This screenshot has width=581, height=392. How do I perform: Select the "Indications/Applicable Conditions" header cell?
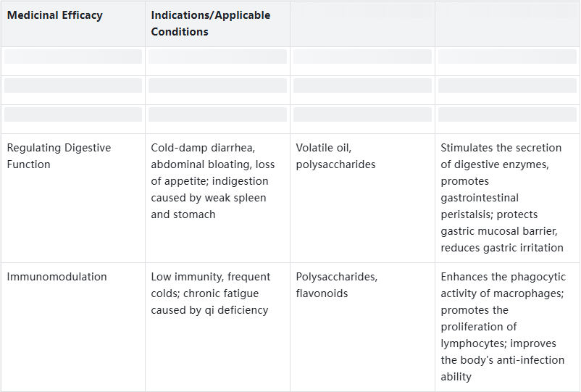tap(210, 23)
